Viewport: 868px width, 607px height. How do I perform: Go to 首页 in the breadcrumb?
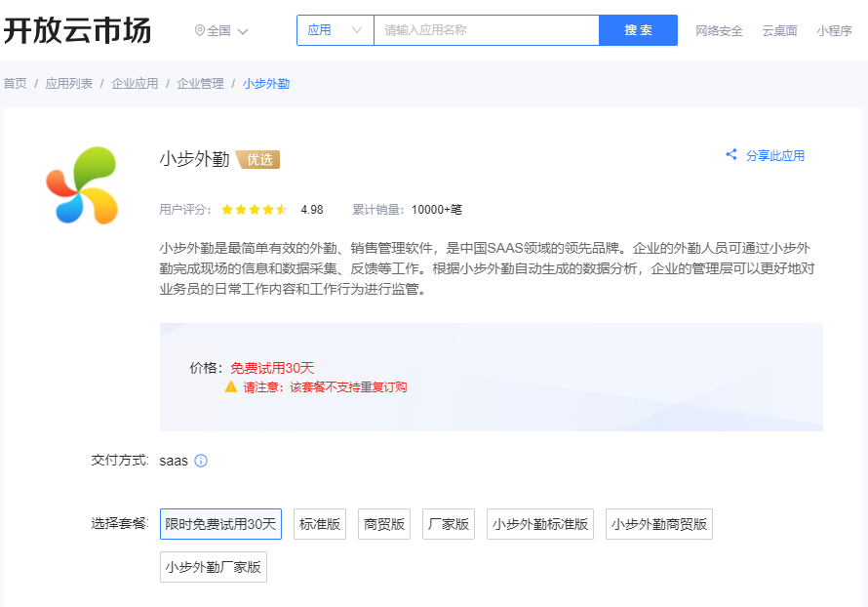[15, 84]
